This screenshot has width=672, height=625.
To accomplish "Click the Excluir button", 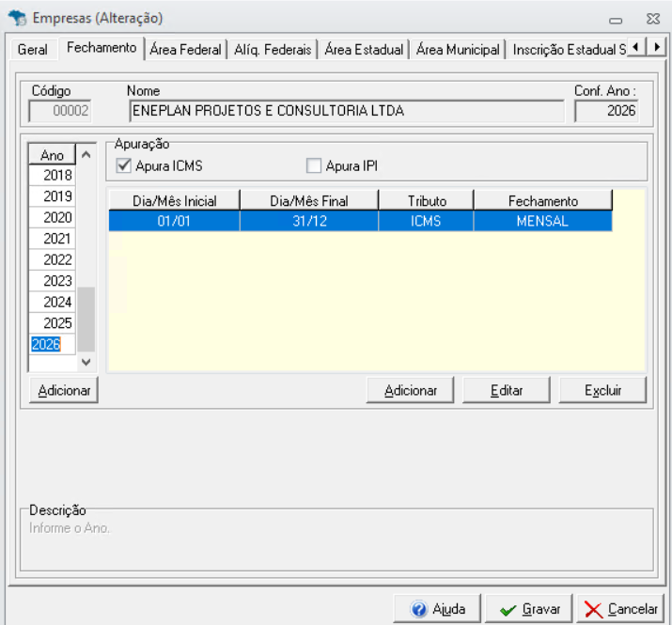I will pos(602,390).
